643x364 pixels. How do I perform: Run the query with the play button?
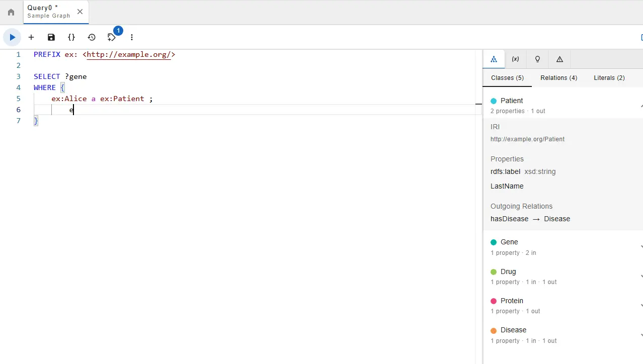click(x=12, y=37)
